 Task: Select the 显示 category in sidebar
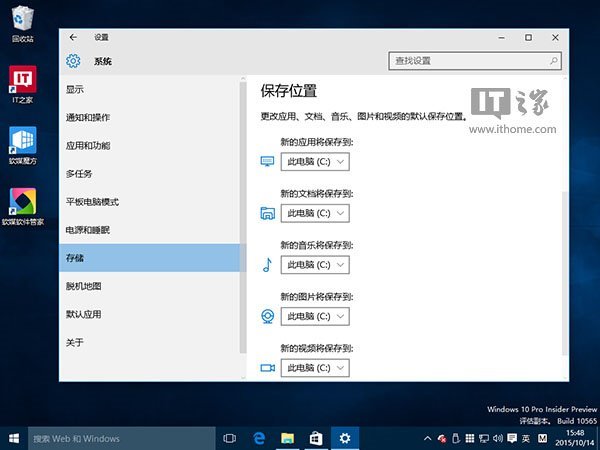tap(76, 90)
